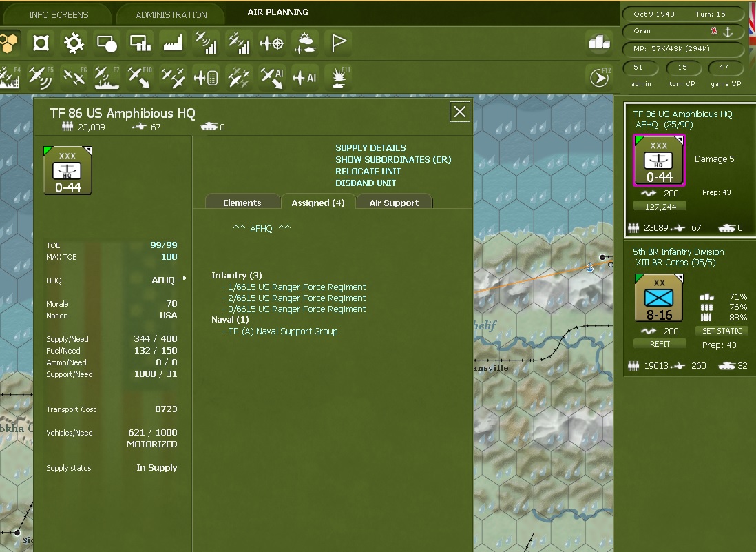Click the square ring icon in top toolbar

click(x=41, y=43)
